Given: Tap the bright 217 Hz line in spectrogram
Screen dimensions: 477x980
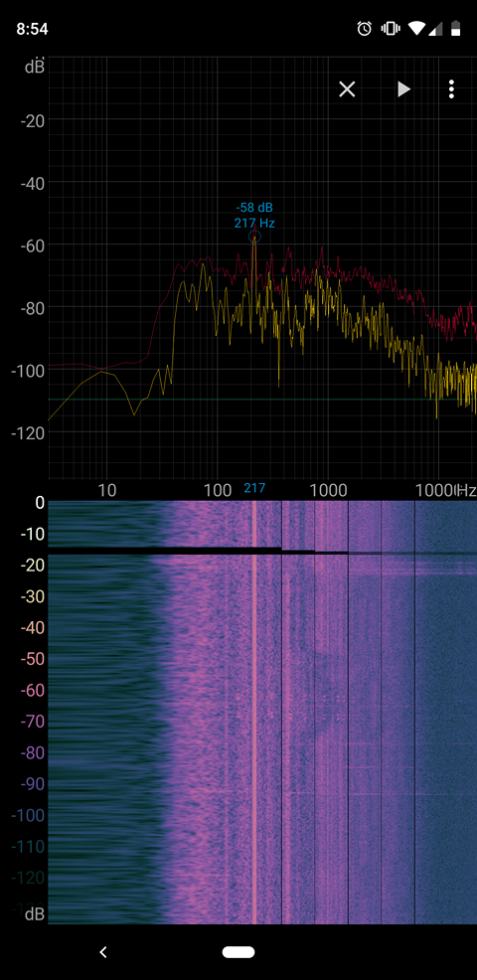Looking at the screenshot, I should coord(253,713).
